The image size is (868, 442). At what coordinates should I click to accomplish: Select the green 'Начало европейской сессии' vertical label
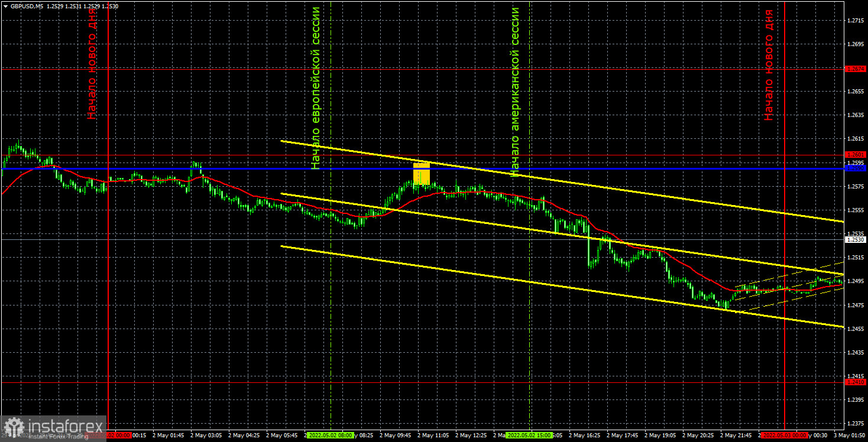click(316, 89)
